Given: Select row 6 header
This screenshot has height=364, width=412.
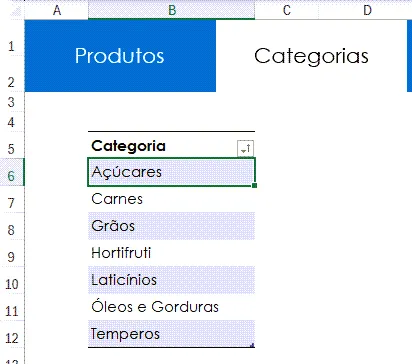Looking at the screenshot, I should tap(12, 172).
